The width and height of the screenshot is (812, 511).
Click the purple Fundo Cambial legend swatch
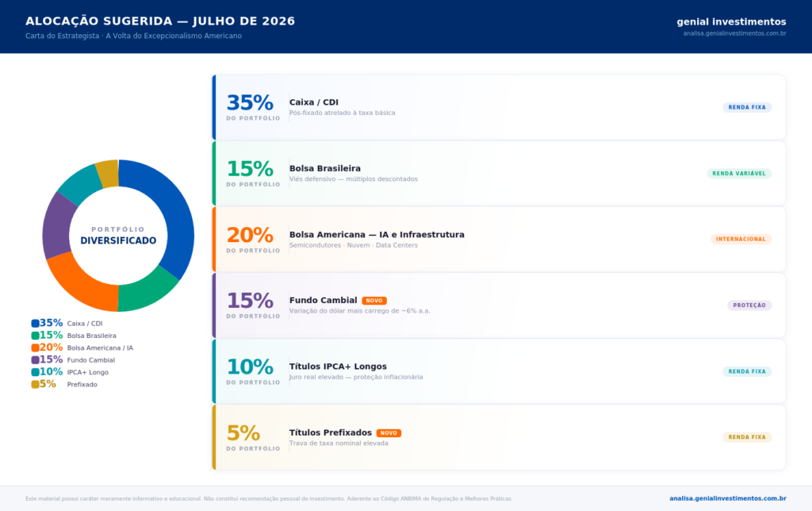tap(35, 360)
